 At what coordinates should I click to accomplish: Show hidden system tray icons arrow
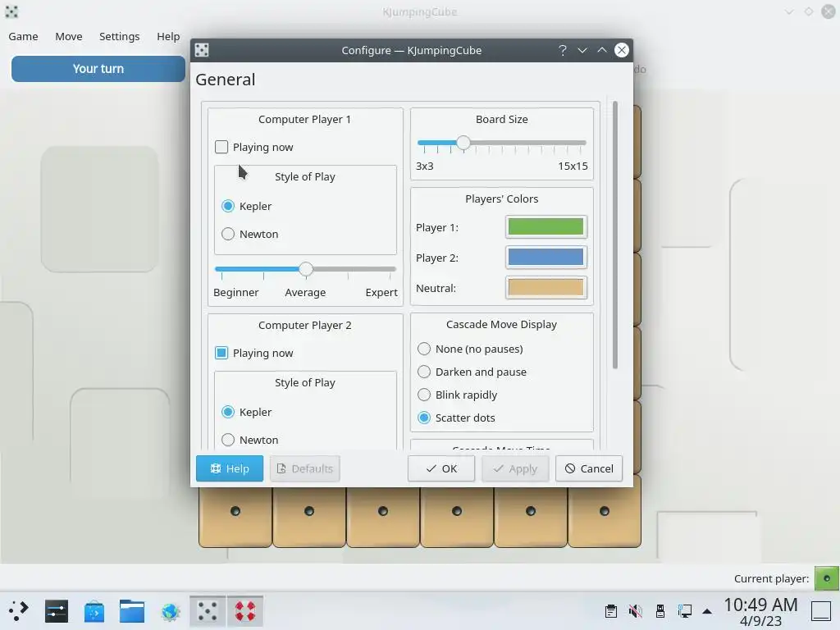coord(707,611)
